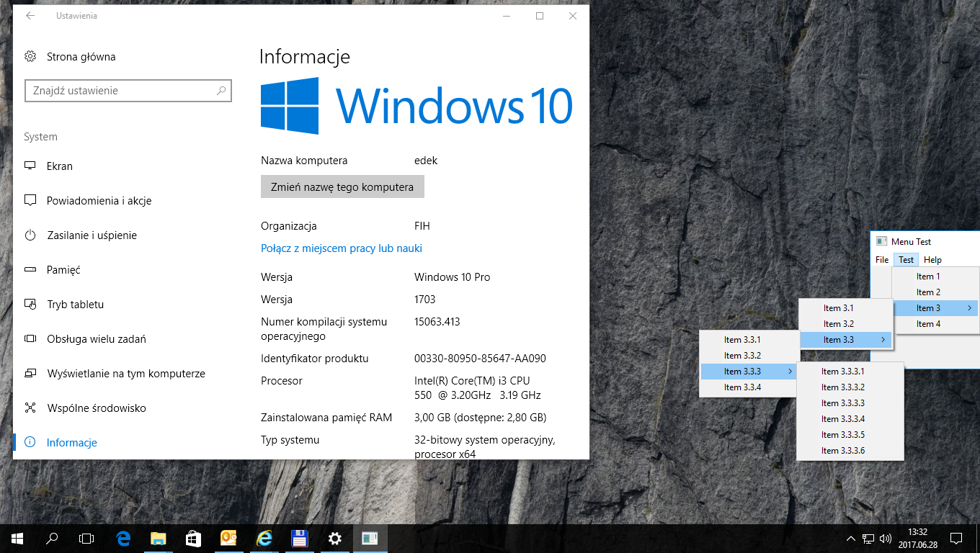
Task: Click the Wspólne środowisko icon
Action: [30, 408]
